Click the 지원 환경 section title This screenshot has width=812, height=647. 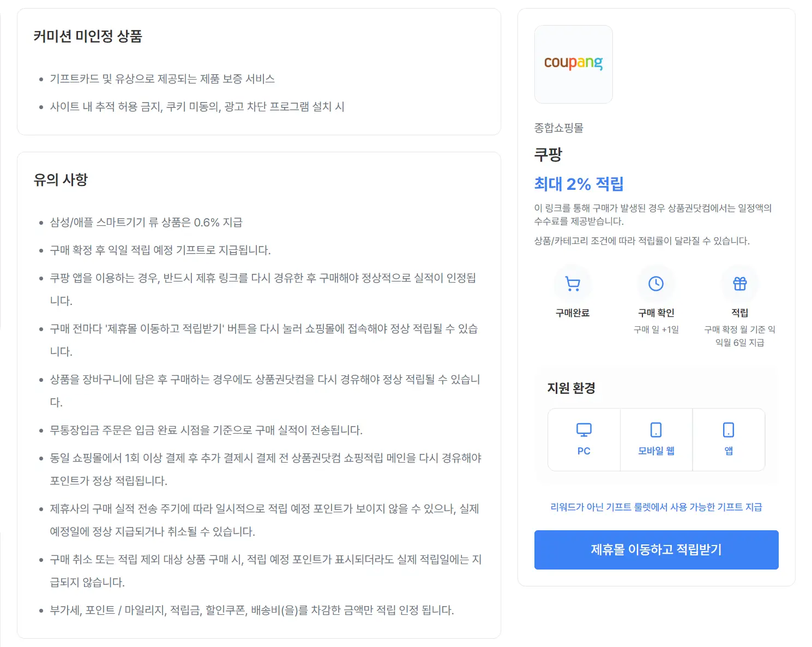(x=572, y=388)
